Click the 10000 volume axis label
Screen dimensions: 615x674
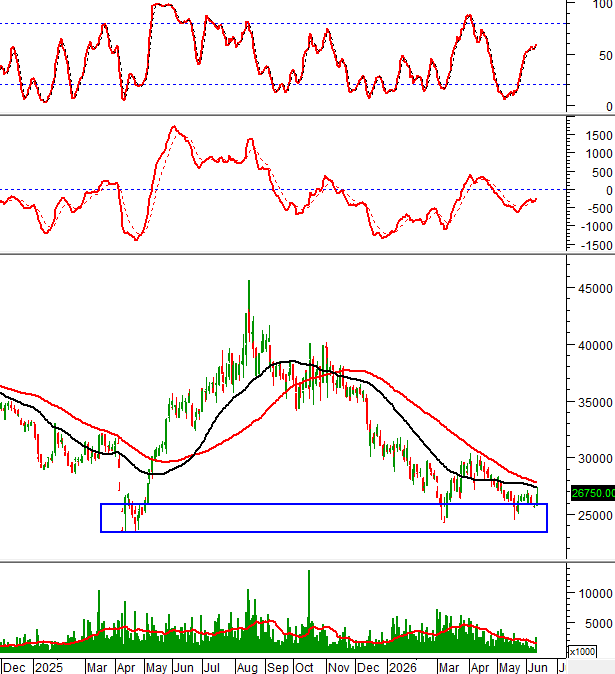coord(595,594)
